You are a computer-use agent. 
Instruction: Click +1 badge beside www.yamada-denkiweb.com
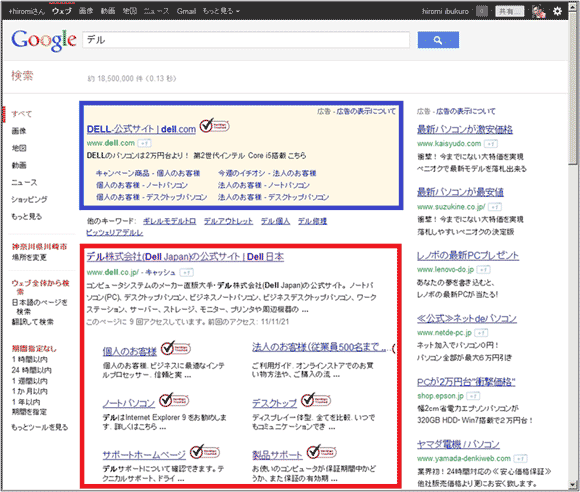(520, 459)
